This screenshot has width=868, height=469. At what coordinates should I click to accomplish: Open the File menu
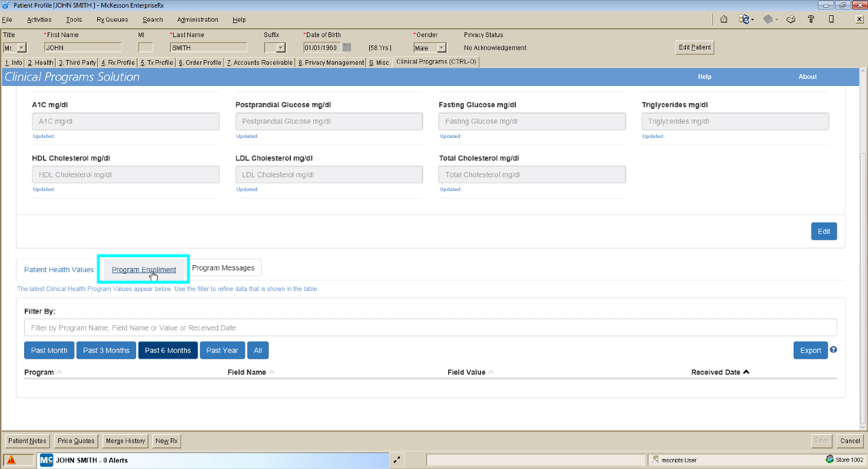click(7, 19)
